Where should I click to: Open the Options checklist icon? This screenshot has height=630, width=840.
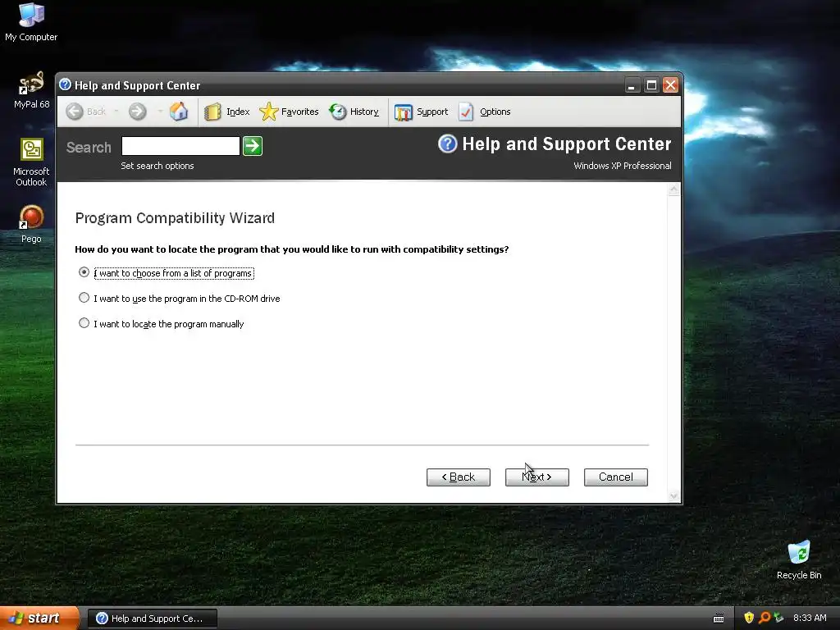coord(466,112)
